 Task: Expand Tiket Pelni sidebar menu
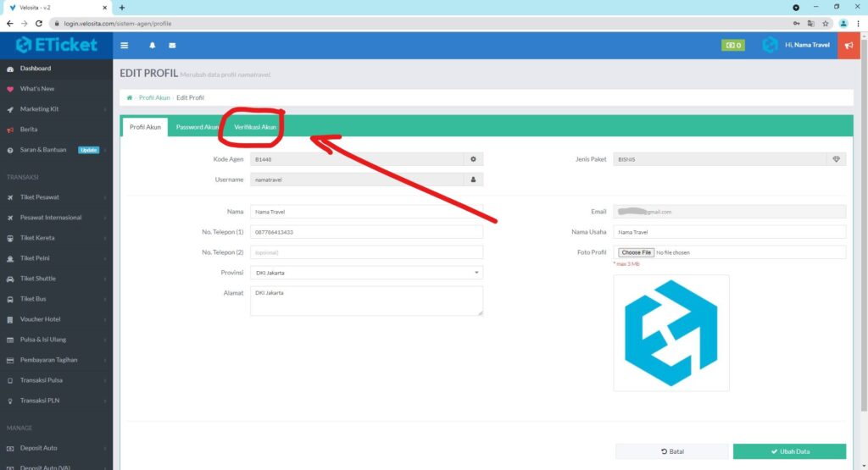pyautogui.click(x=56, y=258)
